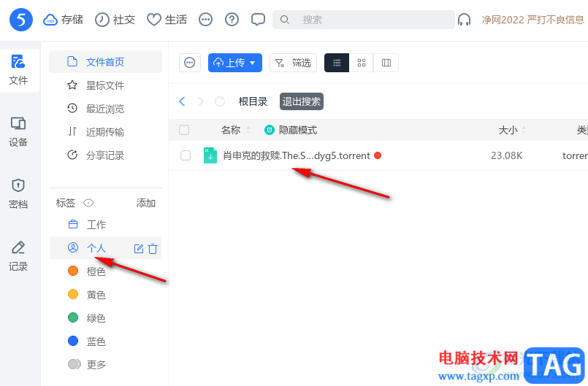
Task: Go forward with the right arrow
Action: click(201, 101)
